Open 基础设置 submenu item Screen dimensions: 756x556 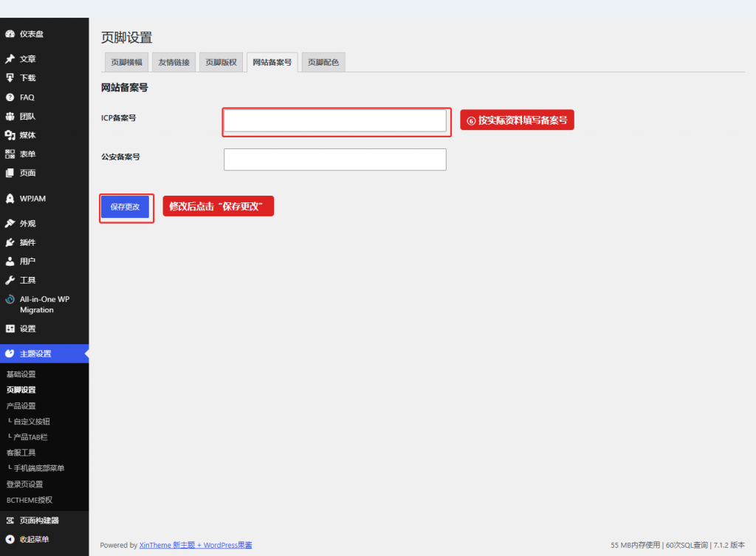click(x=21, y=374)
